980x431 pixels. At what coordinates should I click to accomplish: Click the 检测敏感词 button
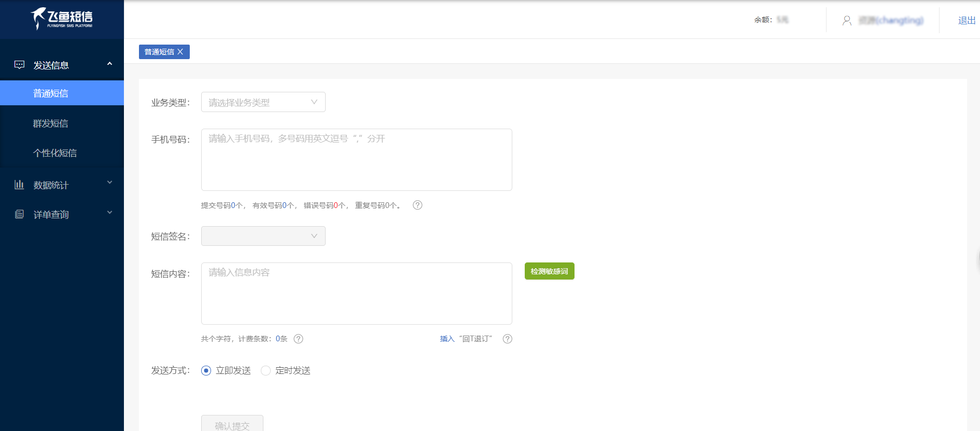[549, 271]
